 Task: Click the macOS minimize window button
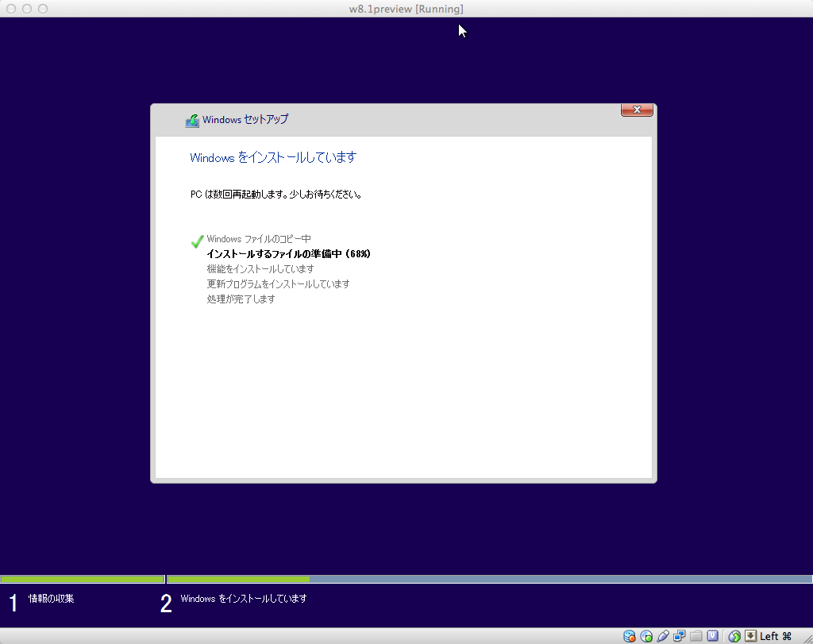27,9
